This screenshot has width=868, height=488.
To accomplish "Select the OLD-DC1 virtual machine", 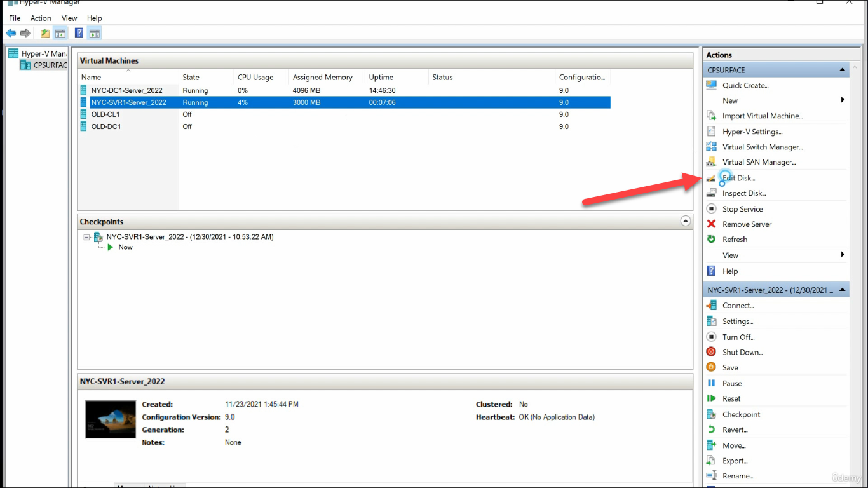I will (x=344, y=126).
